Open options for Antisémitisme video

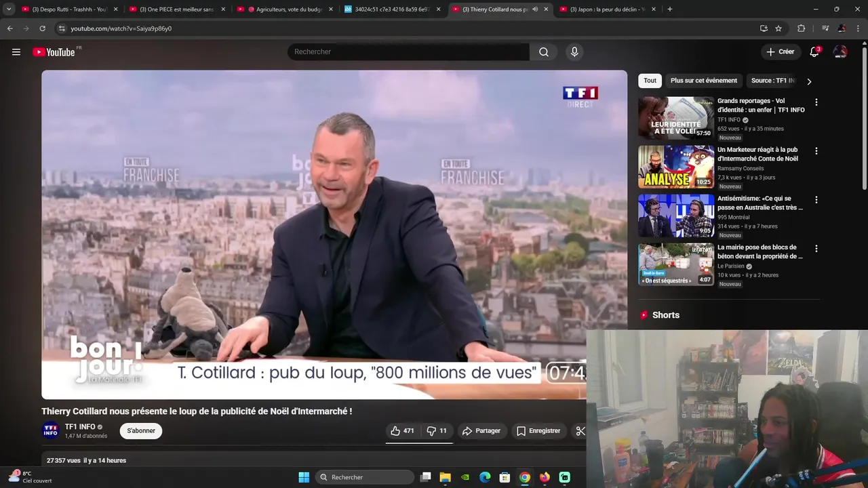pyautogui.click(x=816, y=200)
